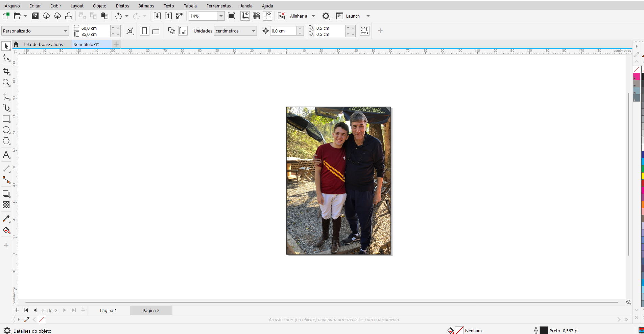Screen dimensions: 644x334
Task: Pick the Ellipse tool
Action: point(6,130)
